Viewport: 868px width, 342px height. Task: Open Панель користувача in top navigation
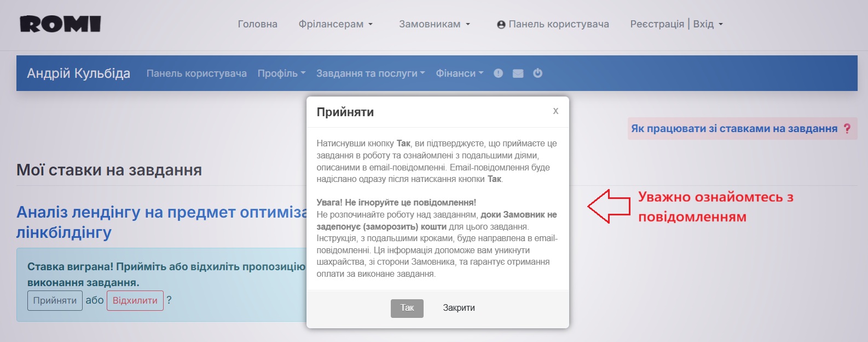[x=553, y=24]
